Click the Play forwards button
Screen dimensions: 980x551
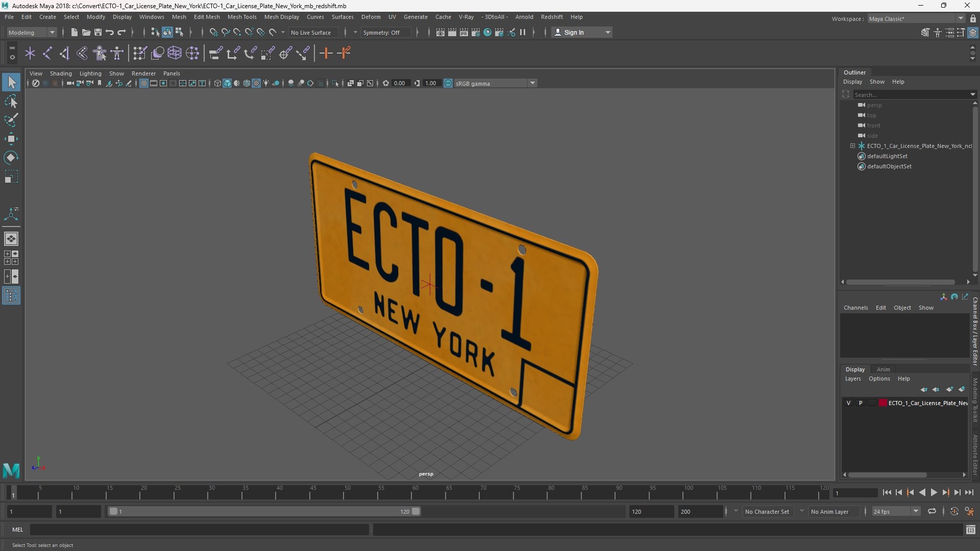point(934,492)
